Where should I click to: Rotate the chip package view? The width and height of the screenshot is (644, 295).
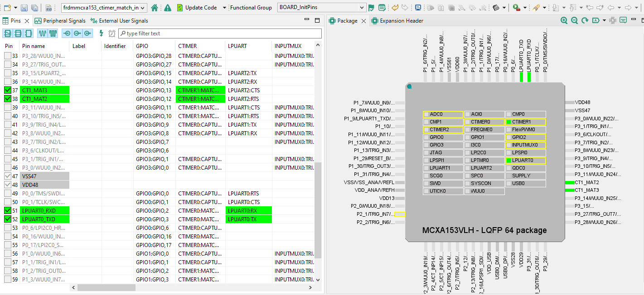[585, 20]
